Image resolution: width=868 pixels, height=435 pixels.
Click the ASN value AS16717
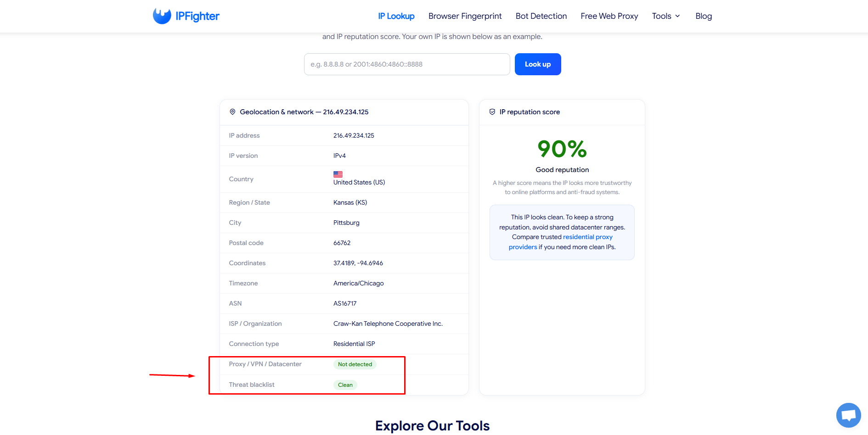click(345, 303)
